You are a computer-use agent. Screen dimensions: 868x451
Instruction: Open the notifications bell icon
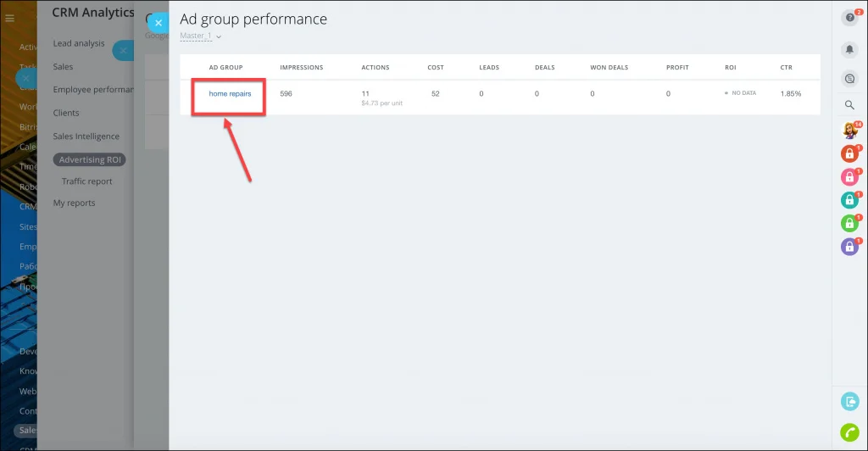[x=849, y=49]
